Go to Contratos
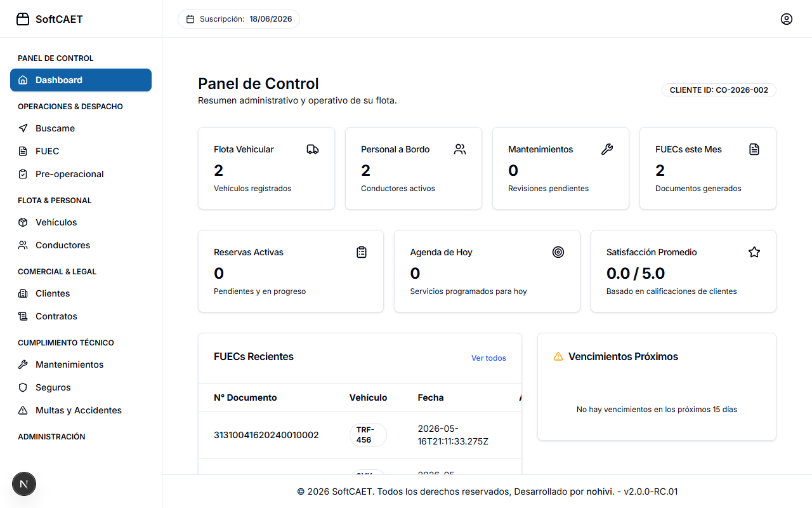812x508 pixels. tap(81, 316)
